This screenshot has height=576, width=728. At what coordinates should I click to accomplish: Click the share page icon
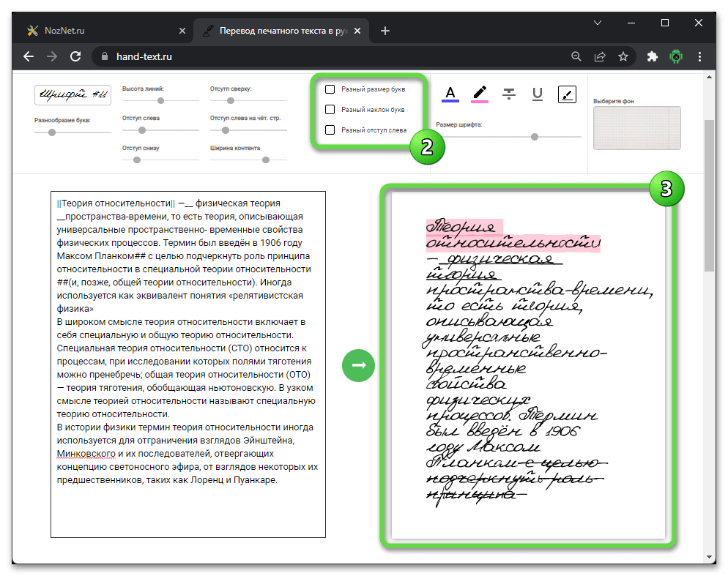(600, 56)
